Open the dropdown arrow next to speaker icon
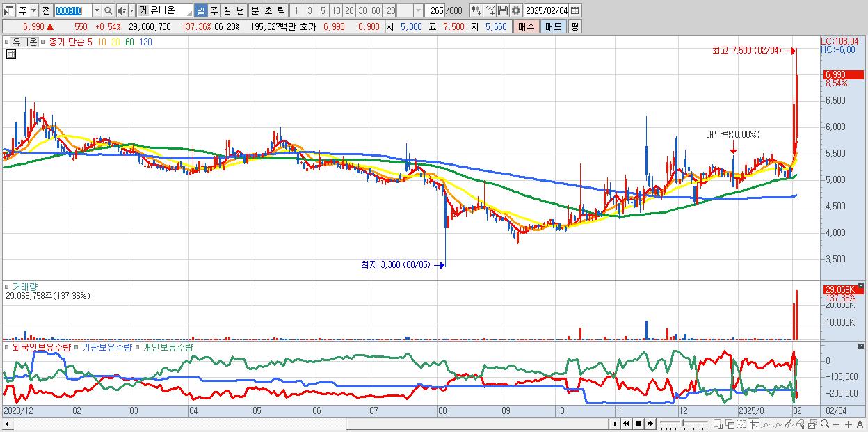868x432 pixels. [131, 10]
